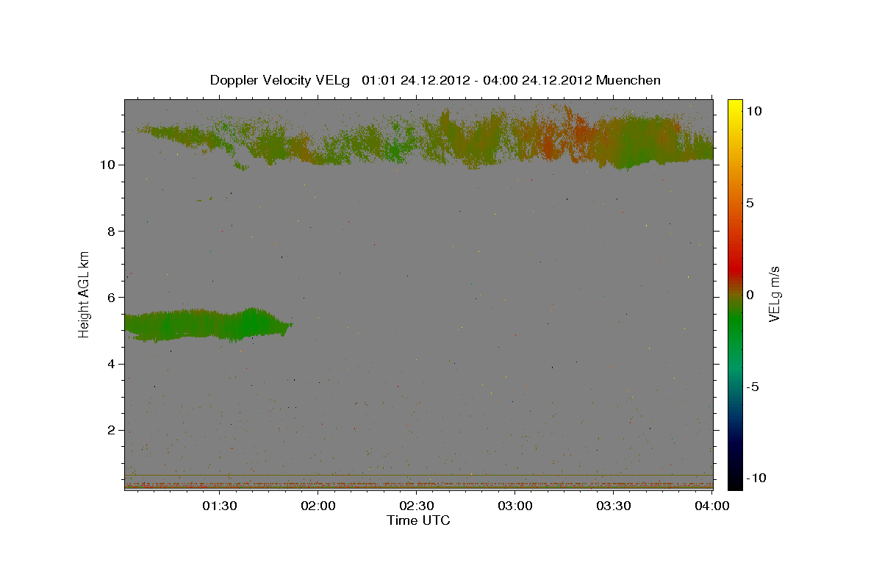Click the colorbar value -5 label
Viewport: 882px width, 588px height.
pyautogui.click(x=752, y=387)
